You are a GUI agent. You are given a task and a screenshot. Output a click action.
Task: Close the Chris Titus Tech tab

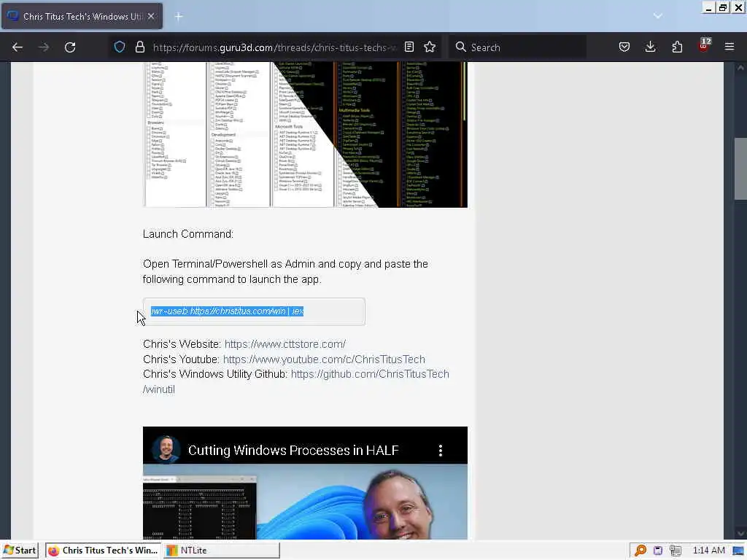click(x=151, y=16)
